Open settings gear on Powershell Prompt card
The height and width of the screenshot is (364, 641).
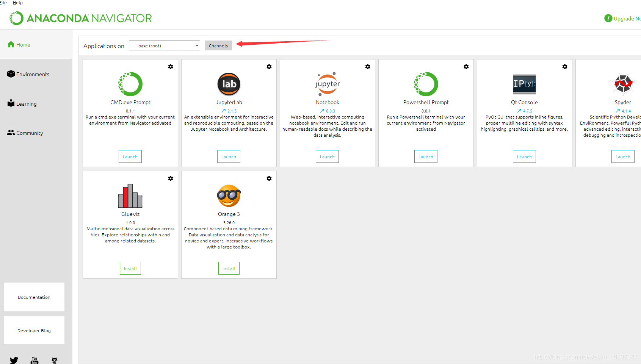click(466, 67)
